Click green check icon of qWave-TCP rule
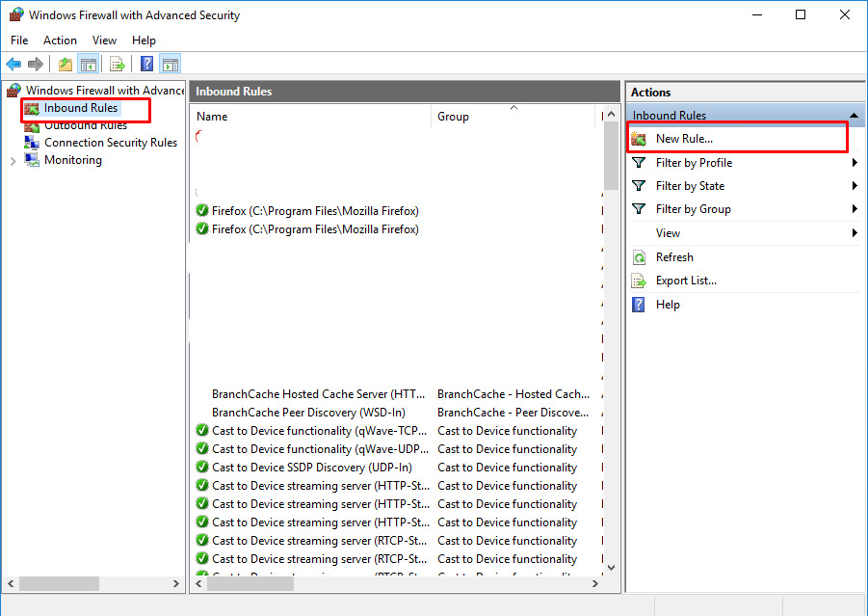 pyautogui.click(x=202, y=430)
